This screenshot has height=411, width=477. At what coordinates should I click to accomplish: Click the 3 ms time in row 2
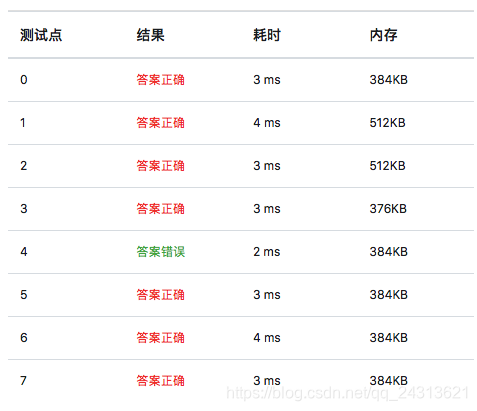[x=267, y=166]
